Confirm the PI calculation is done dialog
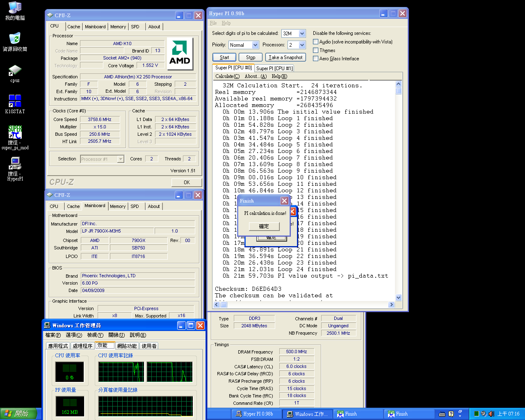Viewport: 525px width, 420px height. (264, 226)
